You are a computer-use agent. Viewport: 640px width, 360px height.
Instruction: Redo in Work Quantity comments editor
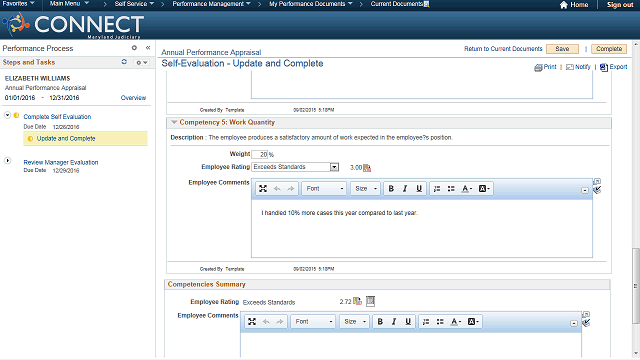click(291, 189)
